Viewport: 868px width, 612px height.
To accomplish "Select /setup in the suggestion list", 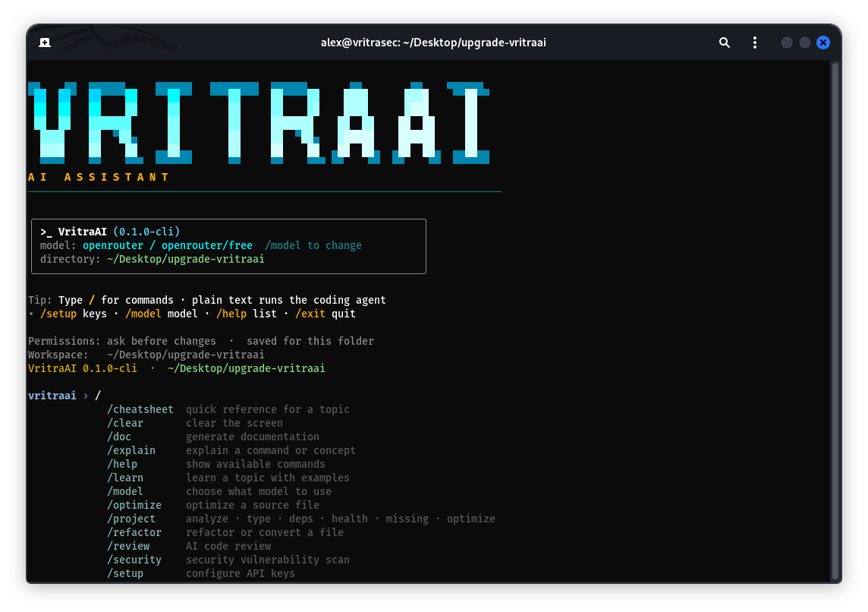I will (x=125, y=573).
